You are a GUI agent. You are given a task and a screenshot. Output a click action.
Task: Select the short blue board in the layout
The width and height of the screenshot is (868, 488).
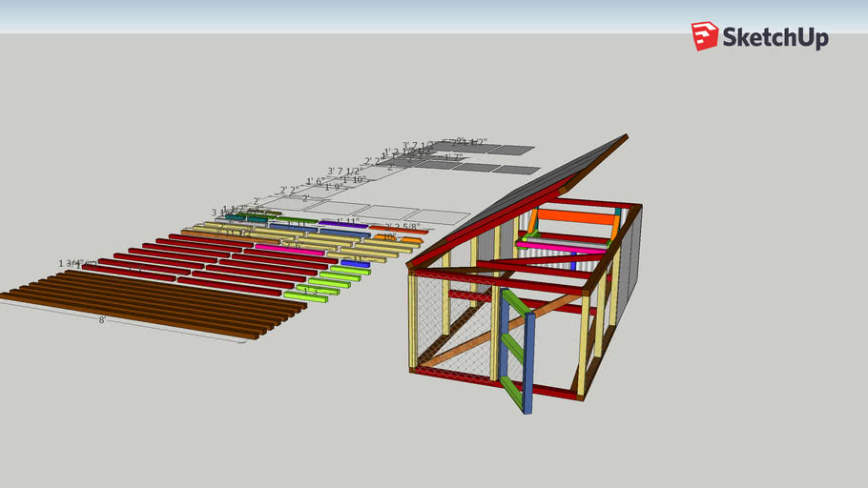click(356, 263)
